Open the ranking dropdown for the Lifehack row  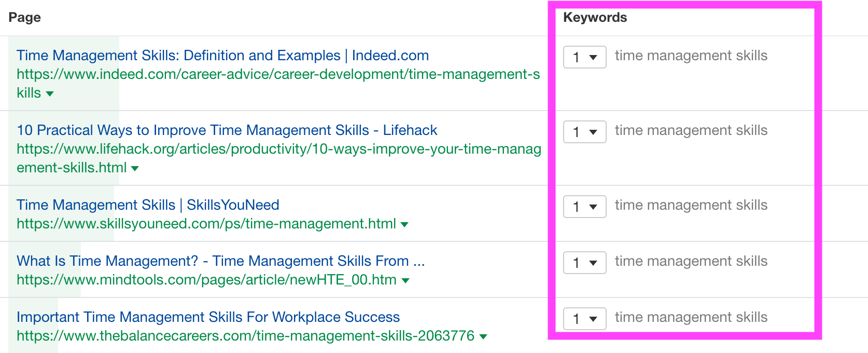(584, 132)
